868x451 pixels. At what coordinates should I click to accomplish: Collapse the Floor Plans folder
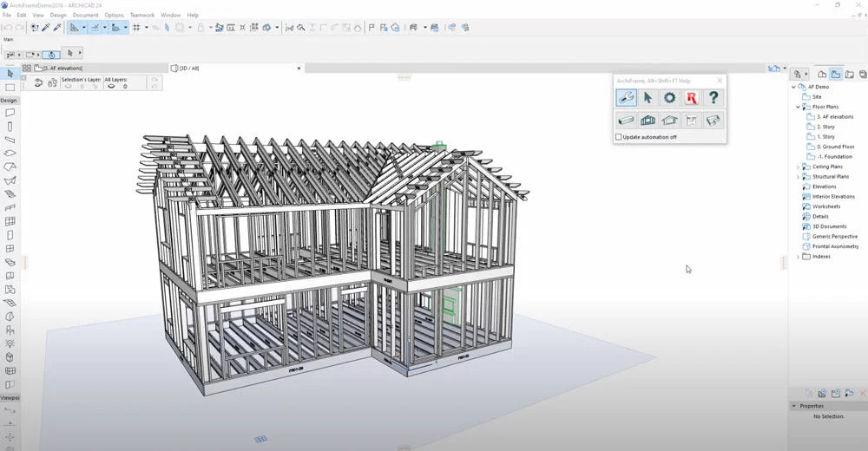point(799,107)
